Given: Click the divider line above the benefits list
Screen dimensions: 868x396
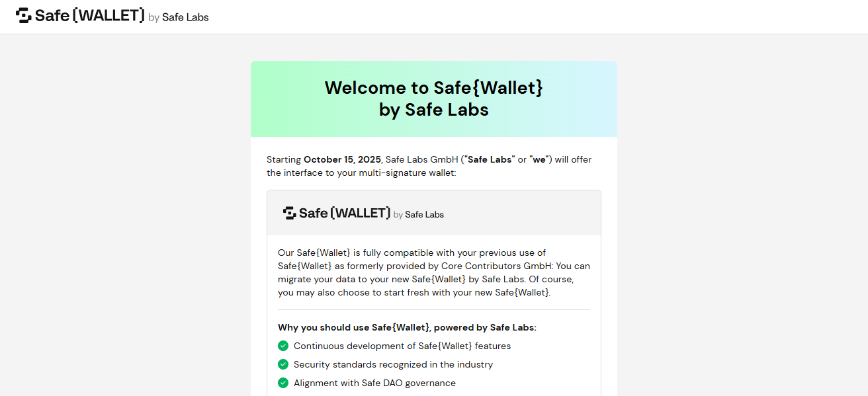Looking at the screenshot, I should click(x=434, y=310).
